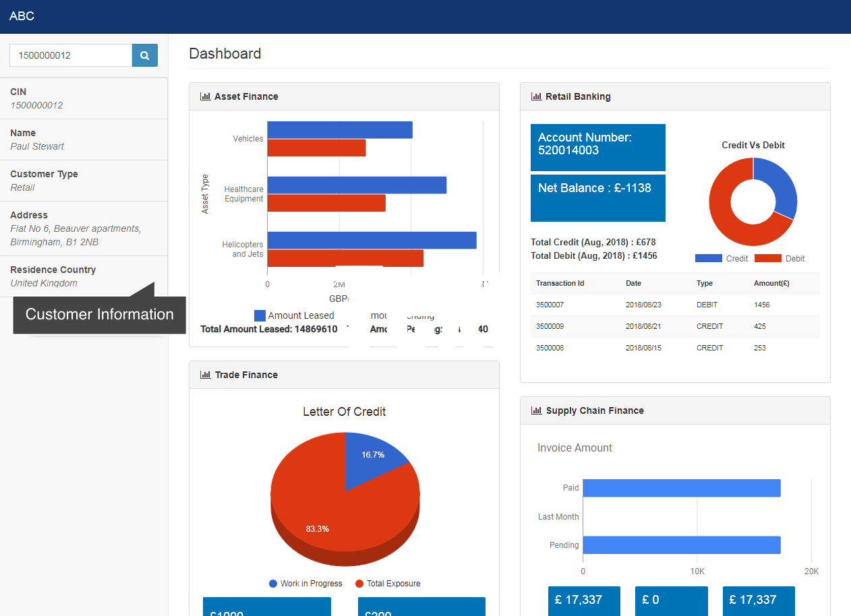The image size is (851, 616).
Task: Click the Vehicles red bar
Action: (x=316, y=148)
